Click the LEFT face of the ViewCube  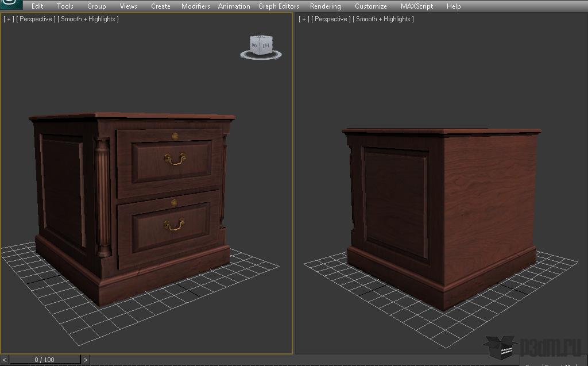pos(266,45)
